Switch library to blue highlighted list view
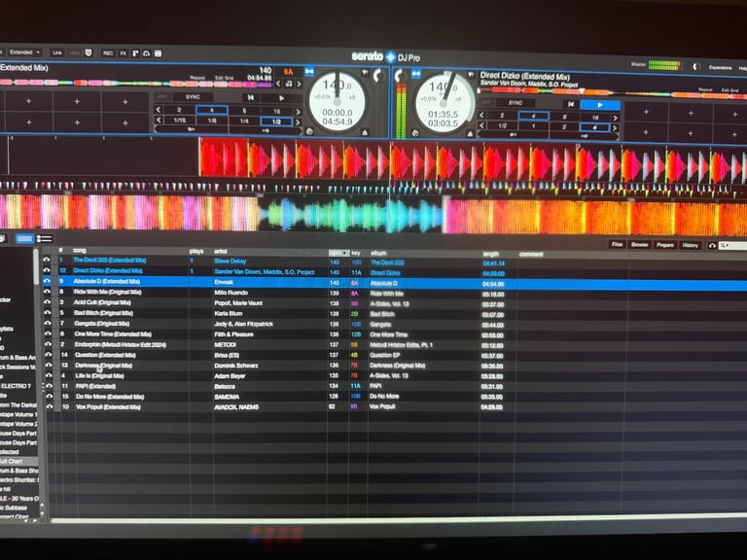The height and width of the screenshot is (560, 747). (24, 238)
